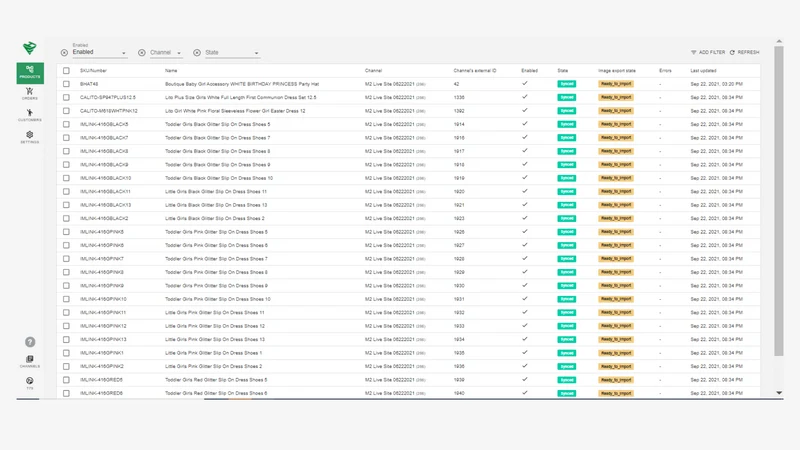Open the Customers section in sidebar
This screenshot has width=800, height=450.
click(x=30, y=115)
